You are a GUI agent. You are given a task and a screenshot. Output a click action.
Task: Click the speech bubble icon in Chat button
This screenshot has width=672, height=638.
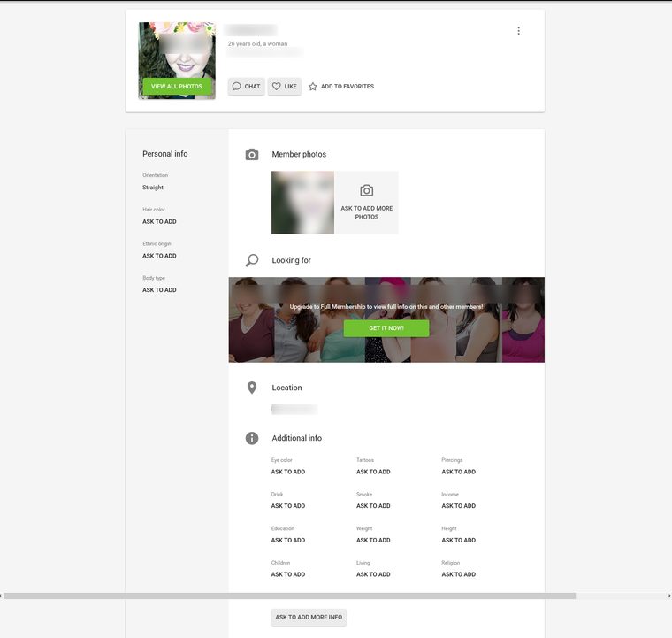[237, 86]
